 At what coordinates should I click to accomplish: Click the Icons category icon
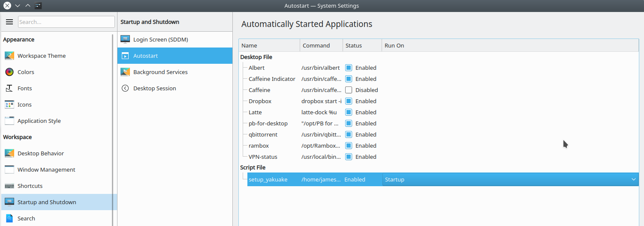point(9,104)
